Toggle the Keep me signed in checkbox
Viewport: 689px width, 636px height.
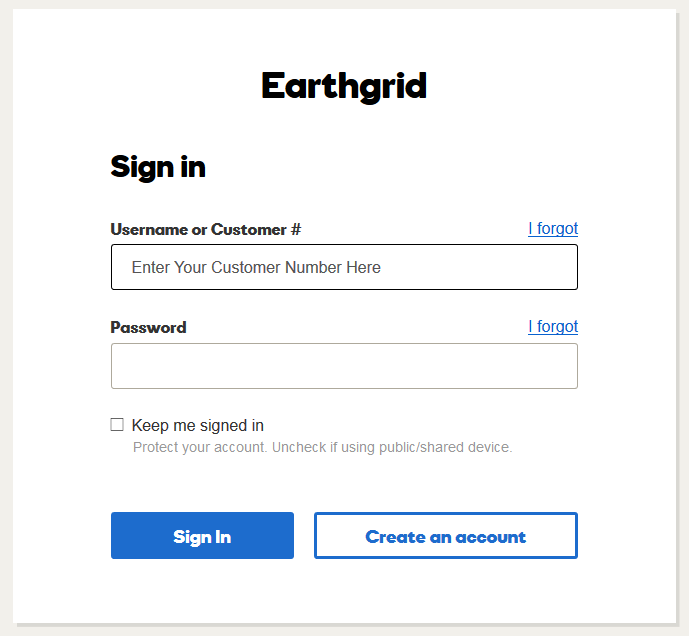(x=117, y=425)
